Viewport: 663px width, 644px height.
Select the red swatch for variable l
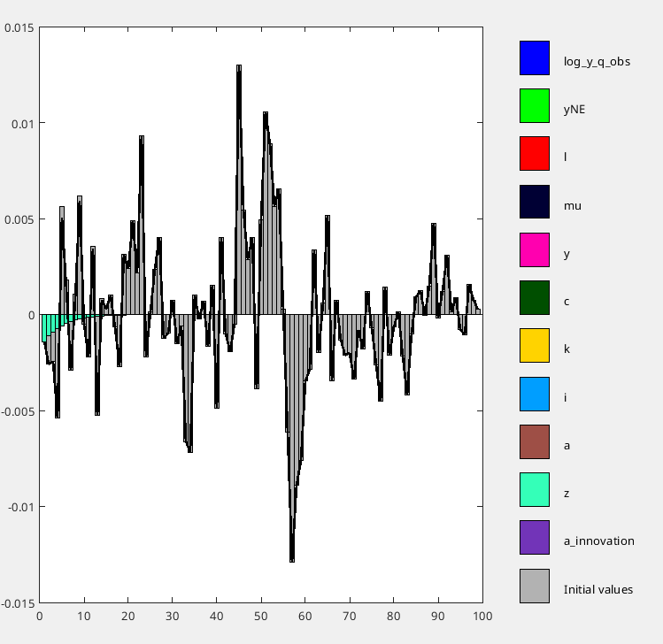(534, 154)
